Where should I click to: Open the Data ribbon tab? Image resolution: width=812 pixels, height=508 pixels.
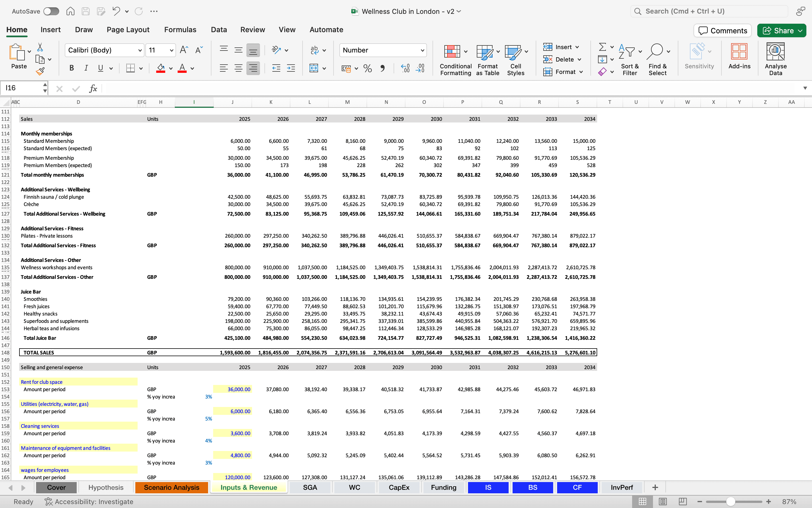tap(219, 30)
